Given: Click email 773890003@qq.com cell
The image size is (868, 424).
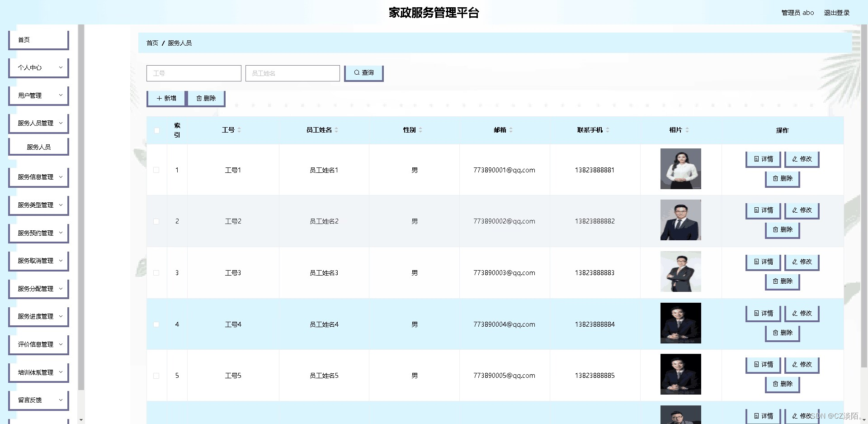Looking at the screenshot, I should [x=504, y=273].
